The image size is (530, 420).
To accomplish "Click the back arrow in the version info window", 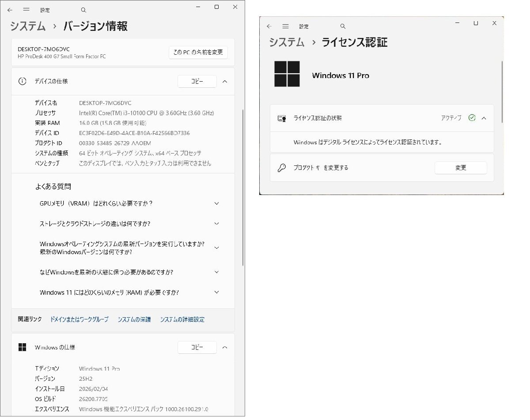I will 10,7.
